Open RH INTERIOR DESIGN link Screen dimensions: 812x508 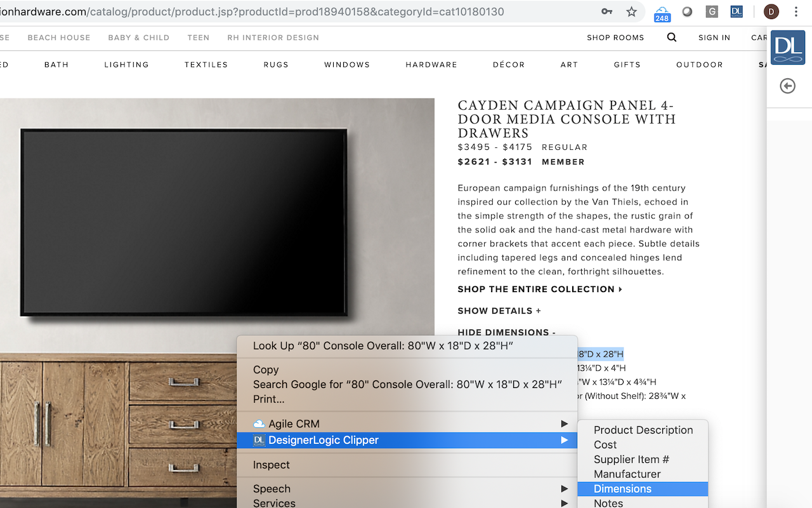pos(273,37)
